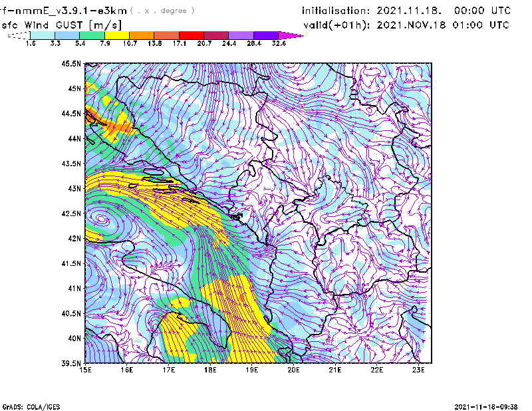Viewport: 532px width, 411px height.
Task: Click the legend value 5.4
Action: pos(80,43)
